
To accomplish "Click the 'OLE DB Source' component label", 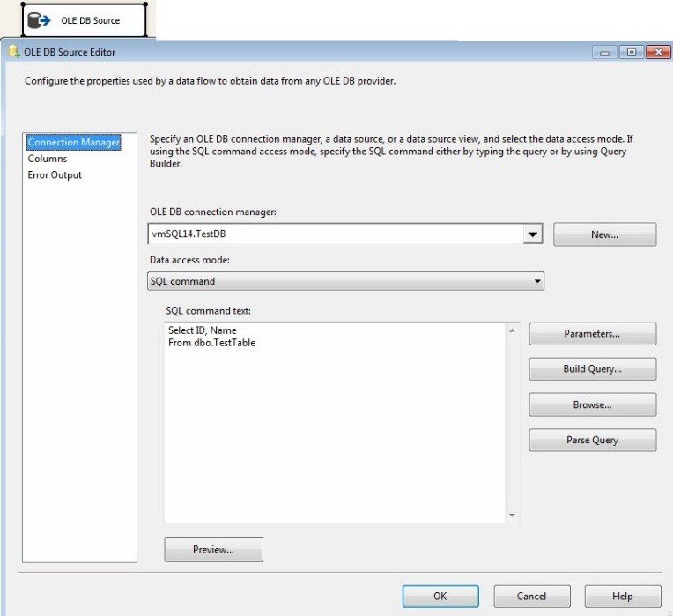I will pos(90,20).
